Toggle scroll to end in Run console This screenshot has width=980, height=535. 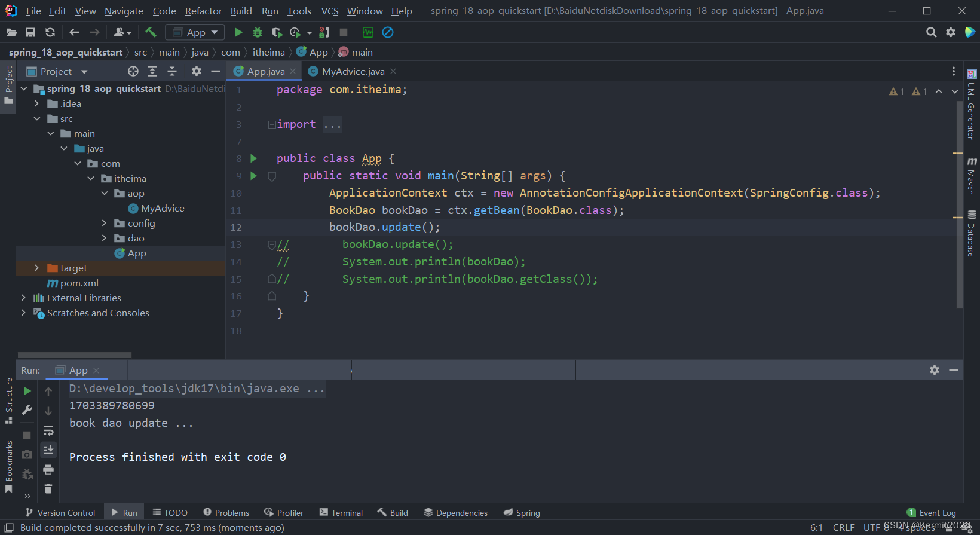tap(48, 450)
